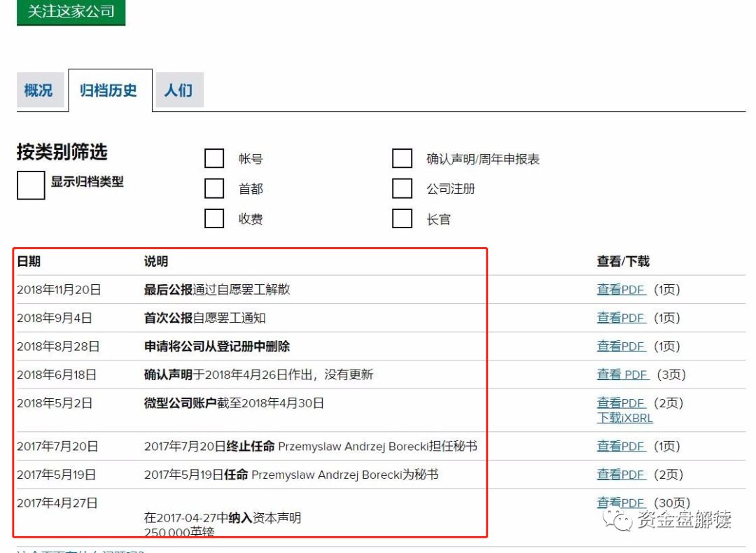Open the 30-page capital statement PDF
The width and height of the screenshot is (756, 553).
(x=622, y=503)
